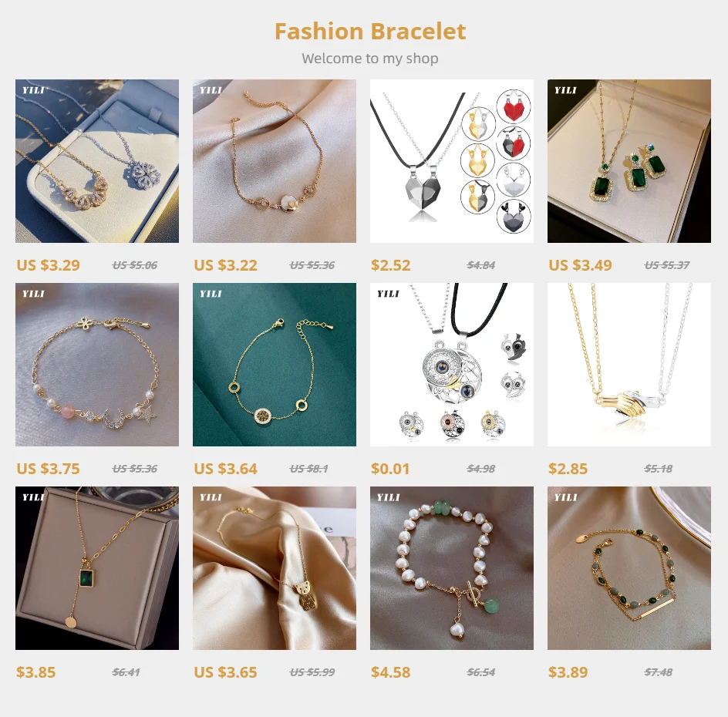Open the sun and moon projection necklace
Viewport: 728px width, 717px height.
pyautogui.click(x=452, y=365)
